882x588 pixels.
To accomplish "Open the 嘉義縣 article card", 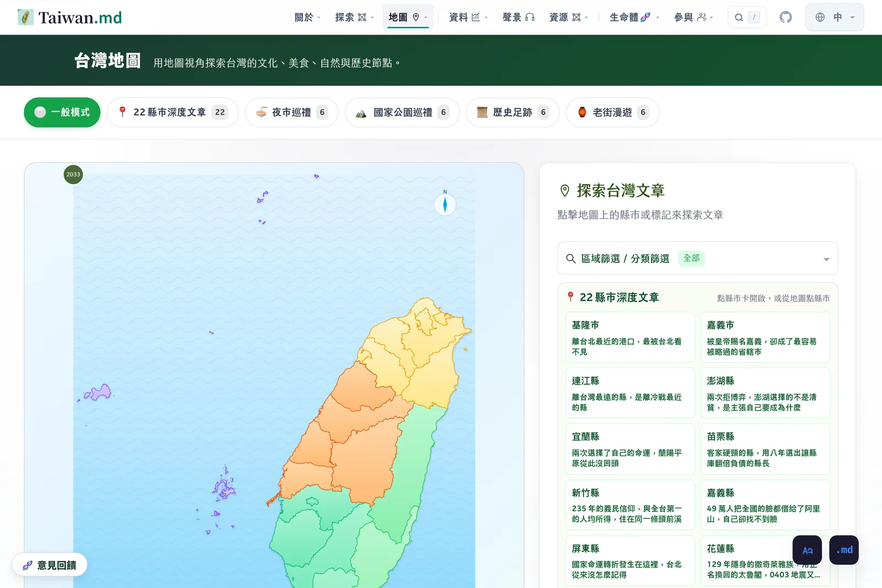I will [x=765, y=505].
